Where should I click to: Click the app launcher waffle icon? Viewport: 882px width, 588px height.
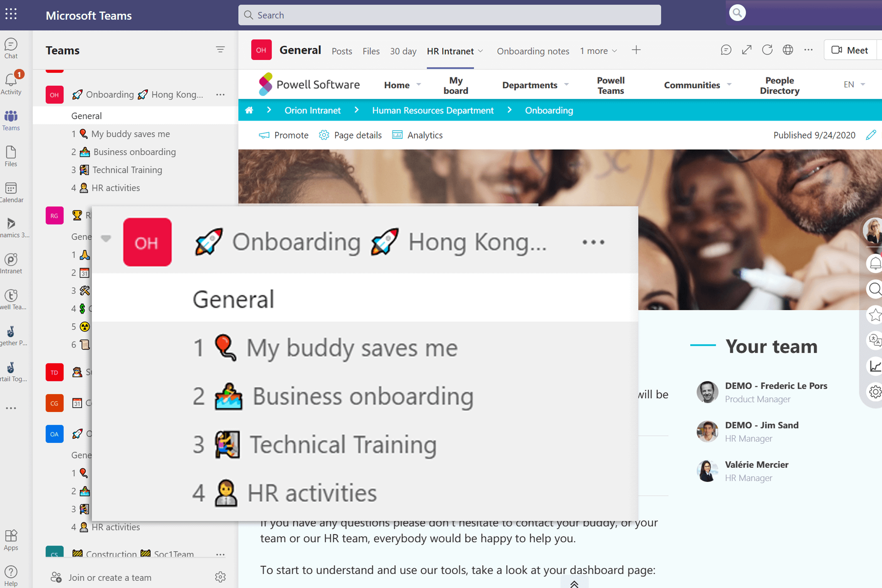(x=11, y=14)
